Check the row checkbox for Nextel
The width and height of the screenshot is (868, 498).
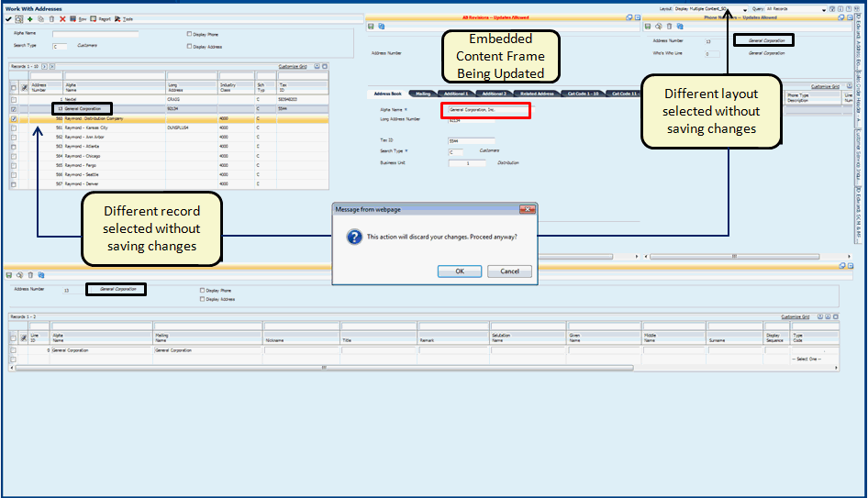(x=14, y=100)
